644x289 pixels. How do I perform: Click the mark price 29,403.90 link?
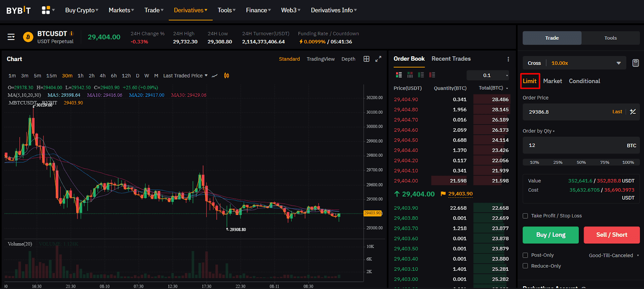click(x=460, y=194)
